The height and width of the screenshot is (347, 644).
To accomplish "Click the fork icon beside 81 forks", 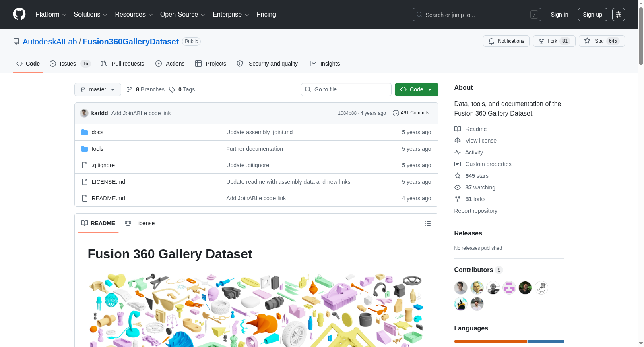I will [458, 199].
